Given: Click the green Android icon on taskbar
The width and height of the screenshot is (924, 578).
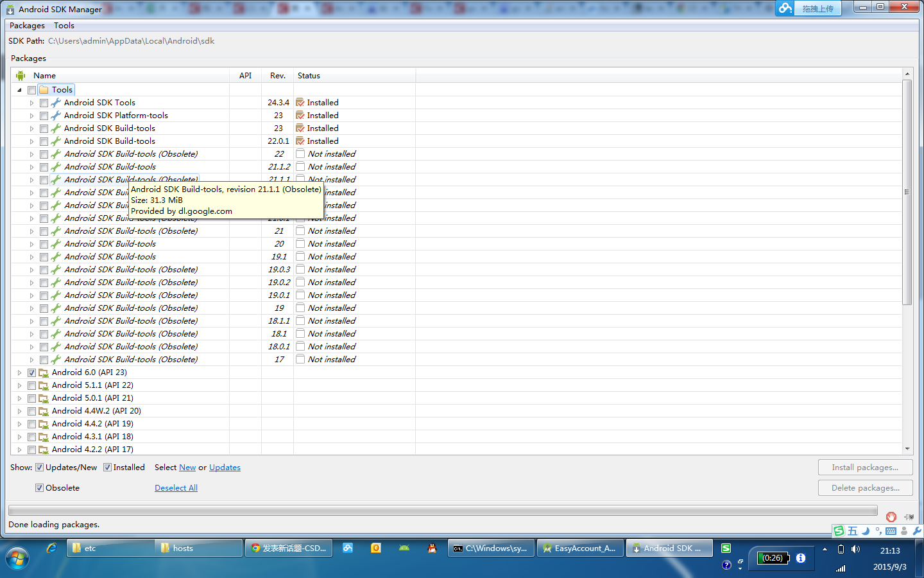Looking at the screenshot, I should (x=404, y=548).
